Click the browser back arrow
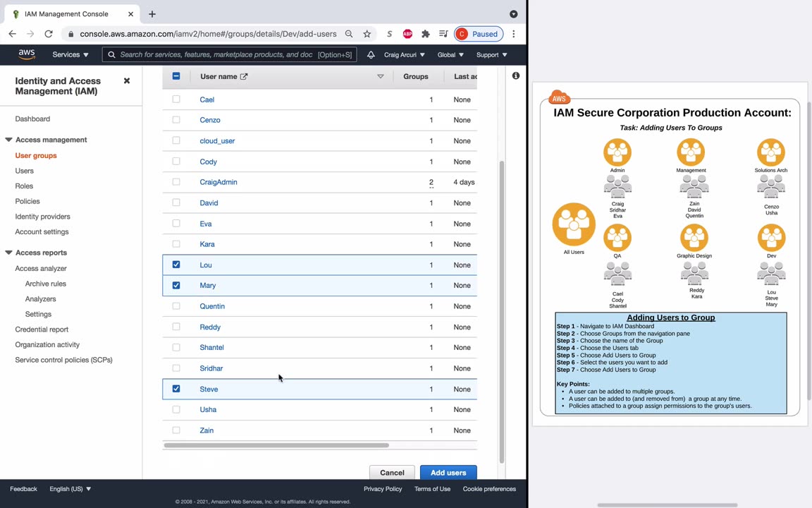Viewport: 812px width, 508px height. pos(13,34)
